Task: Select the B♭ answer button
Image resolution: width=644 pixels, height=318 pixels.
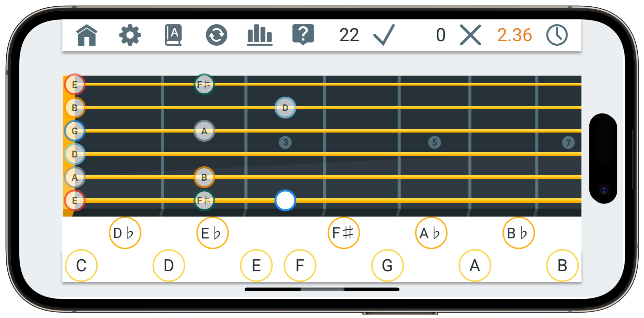Action: pos(519,233)
